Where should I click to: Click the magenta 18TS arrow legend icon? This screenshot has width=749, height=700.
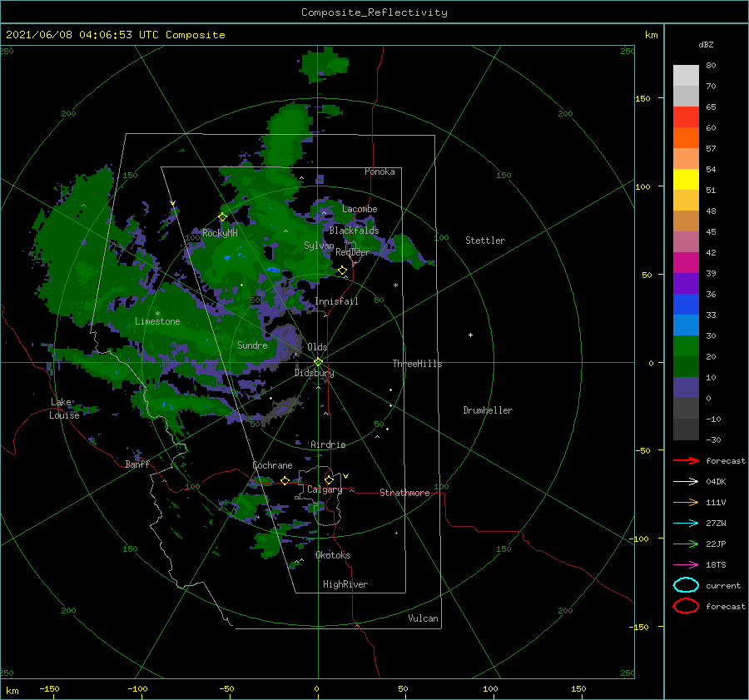686,565
